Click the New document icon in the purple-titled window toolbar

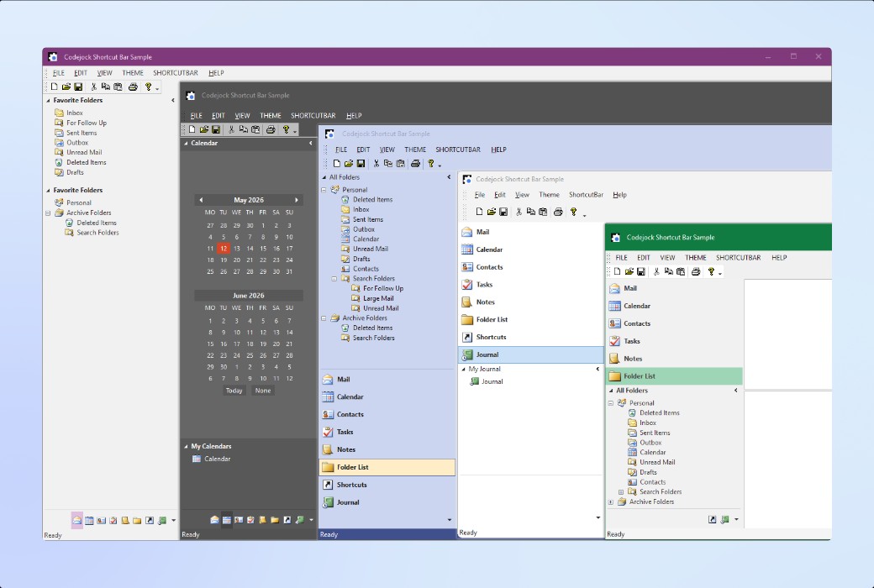coord(54,87)
